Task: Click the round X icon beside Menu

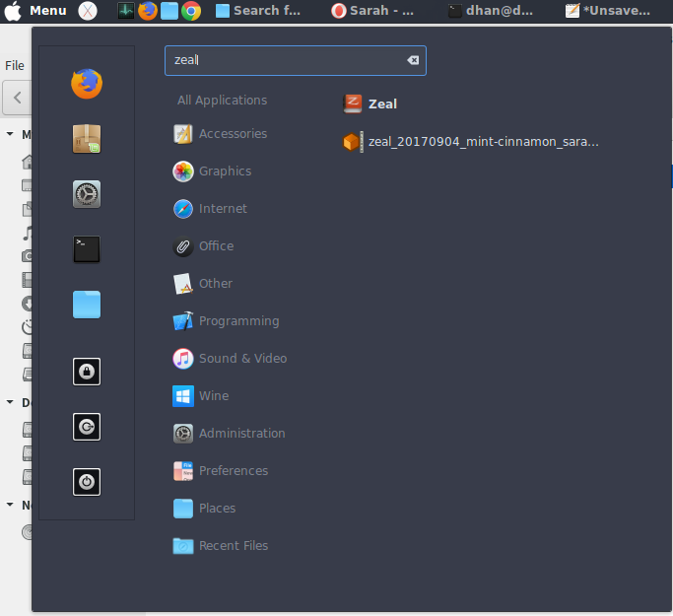Action: [88, 11]
